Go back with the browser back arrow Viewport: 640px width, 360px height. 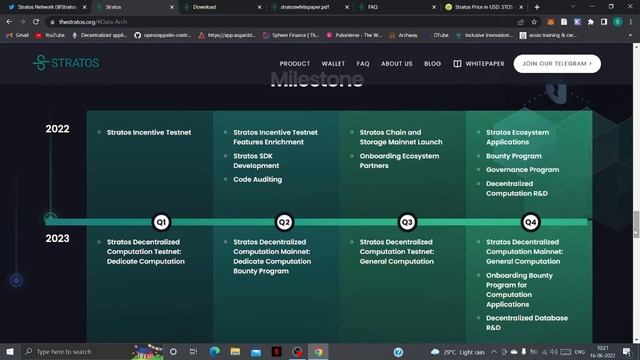(x=9, y=22)
